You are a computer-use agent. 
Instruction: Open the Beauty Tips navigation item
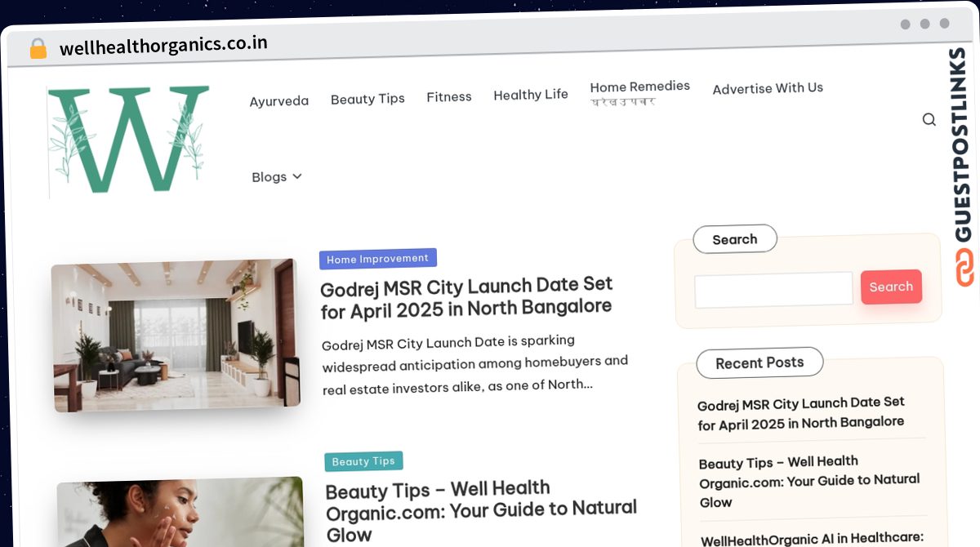(367, 99)
